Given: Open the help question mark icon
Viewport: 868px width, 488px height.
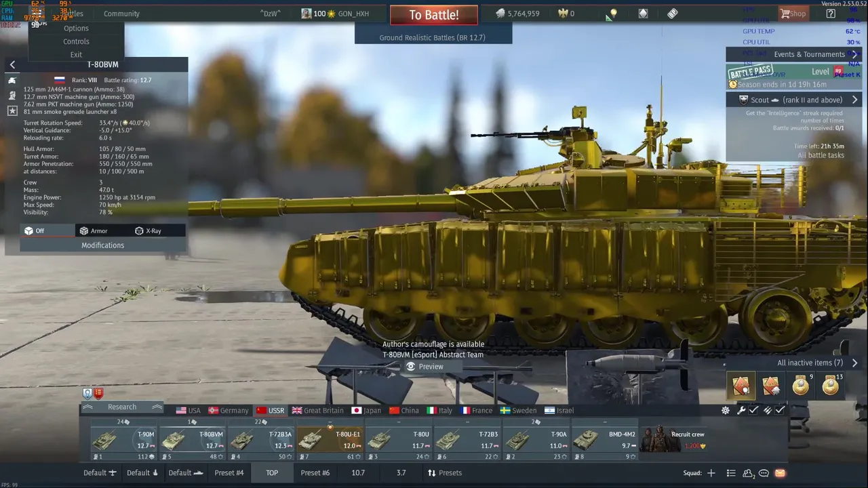Looking at the screenshot, I should coord(831,14).
